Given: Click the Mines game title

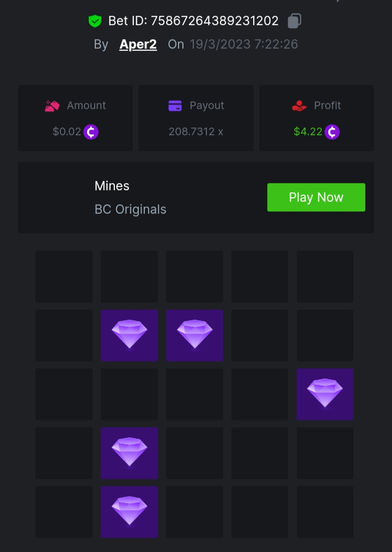Looking at the screenshot, I should 112,186.
